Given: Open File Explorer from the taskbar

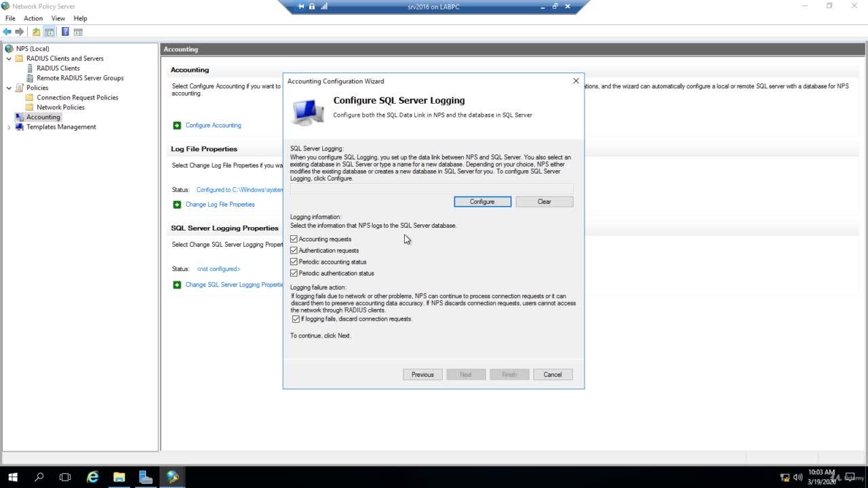Looking at the screenshot, I should pos(119,477).
